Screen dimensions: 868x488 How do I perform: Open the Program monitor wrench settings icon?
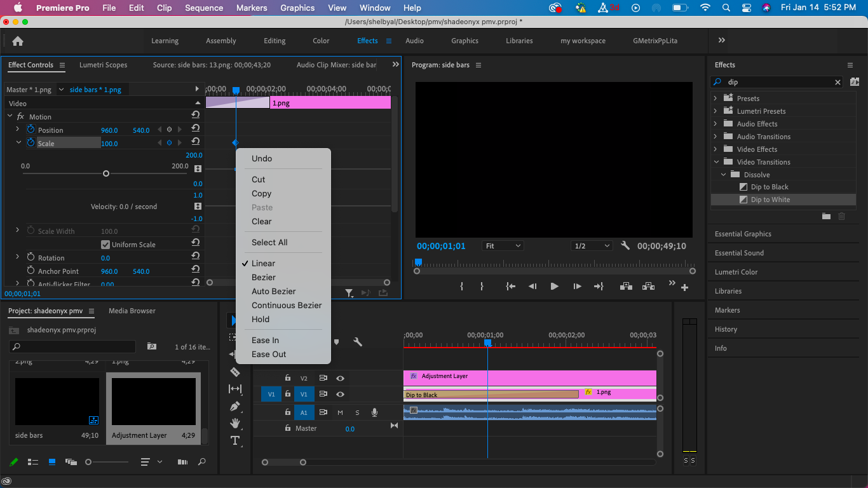coord(625,245)
